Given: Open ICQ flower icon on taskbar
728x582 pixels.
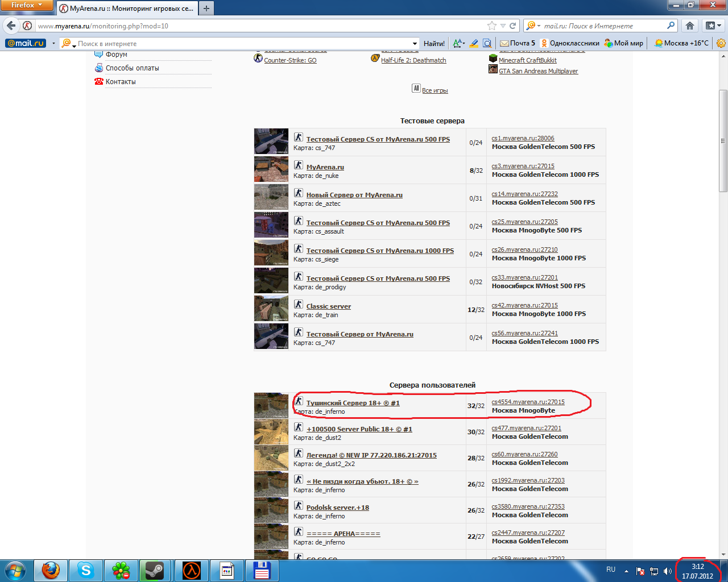Looking at the screenshot, I should (121, 570).
